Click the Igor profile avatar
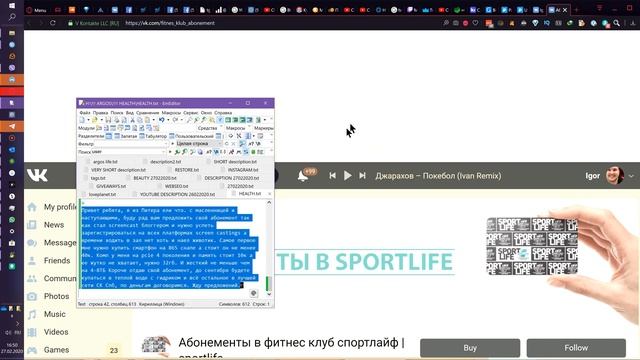This screenshot has width=640, height=360. [615, 176]
